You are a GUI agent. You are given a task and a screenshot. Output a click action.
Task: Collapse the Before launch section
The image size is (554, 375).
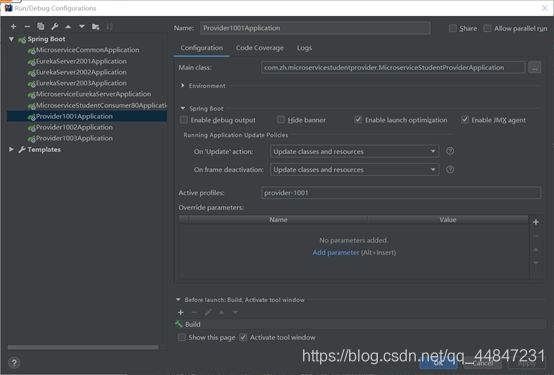pos(178,300)
